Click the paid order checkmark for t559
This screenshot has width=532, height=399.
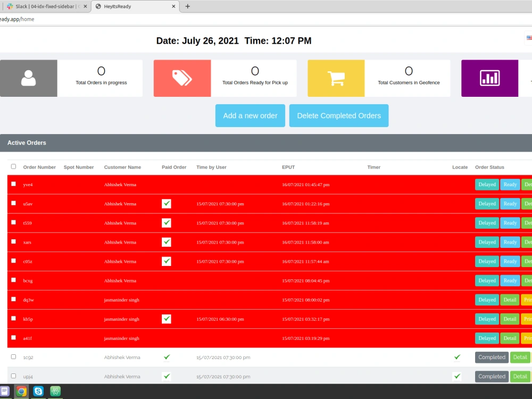166,223
